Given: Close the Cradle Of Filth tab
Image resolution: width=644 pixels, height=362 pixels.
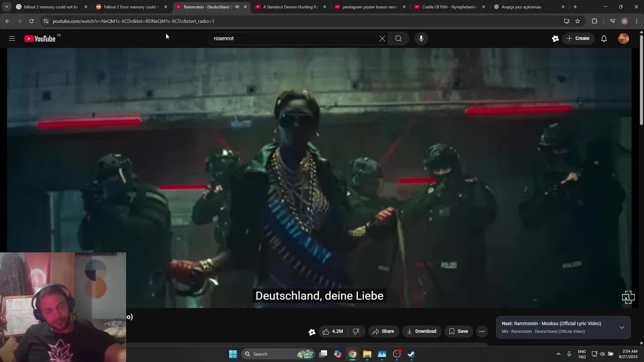Looking at the screenshot, I should pos(484,7).
